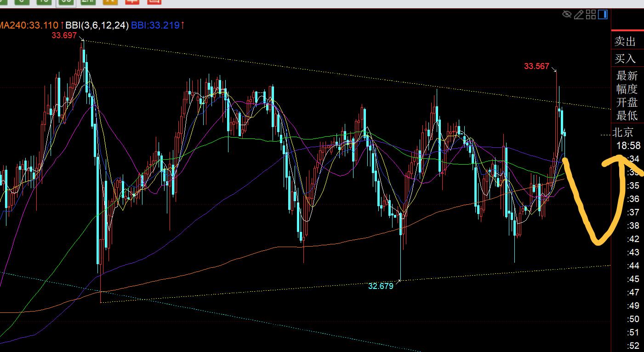This screenshot has height=352, width=644.
Task: Click the selected green timeframe button with border
Action: [66, 1]
